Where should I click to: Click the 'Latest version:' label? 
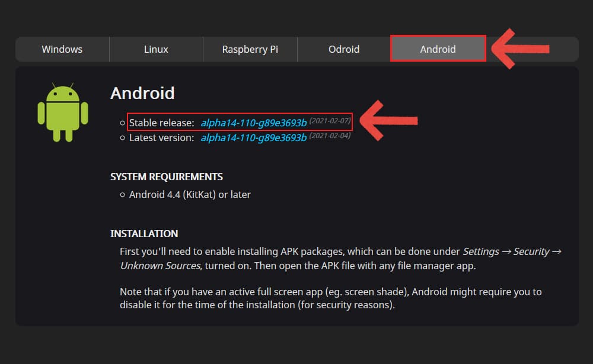pos(161,138)
